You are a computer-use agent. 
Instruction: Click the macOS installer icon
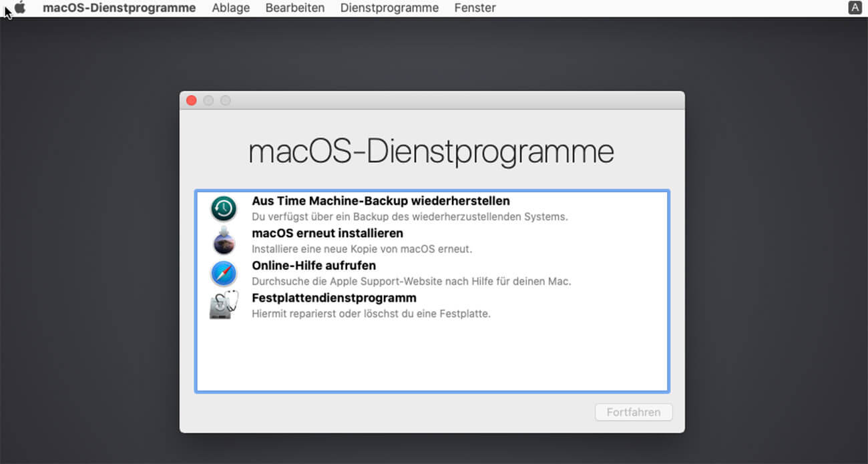[x=224, y=241]
